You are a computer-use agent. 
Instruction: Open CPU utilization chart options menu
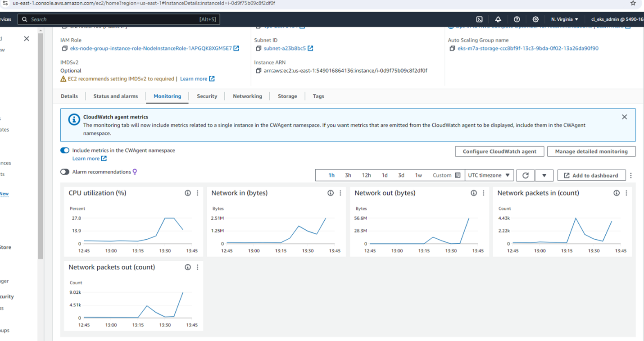pyautogui.click(x=197, y=193)
